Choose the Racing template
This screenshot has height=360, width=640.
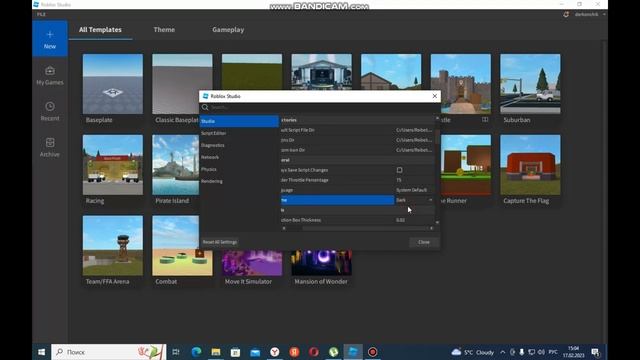pyautogui.click(x=113, y=170)
